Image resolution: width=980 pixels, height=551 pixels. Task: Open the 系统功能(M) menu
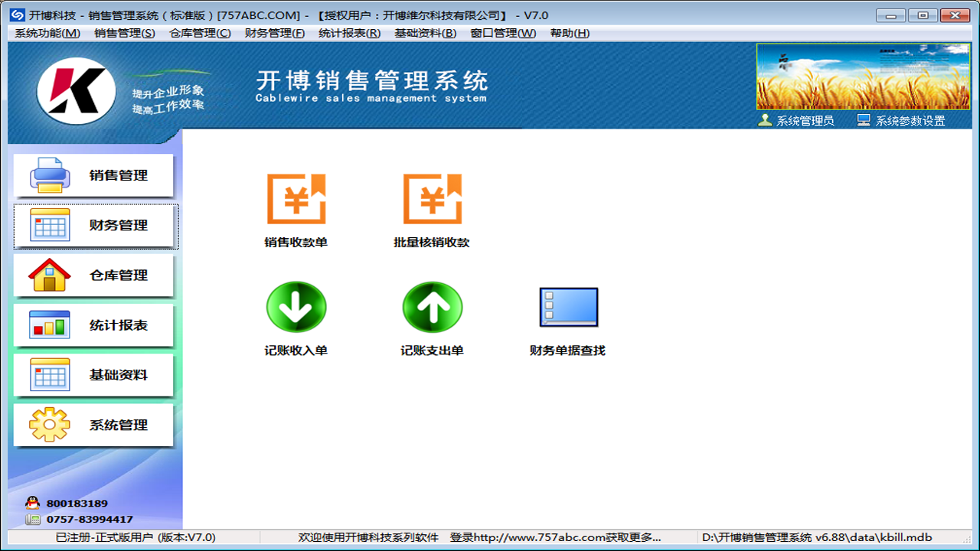pos(47,33)
